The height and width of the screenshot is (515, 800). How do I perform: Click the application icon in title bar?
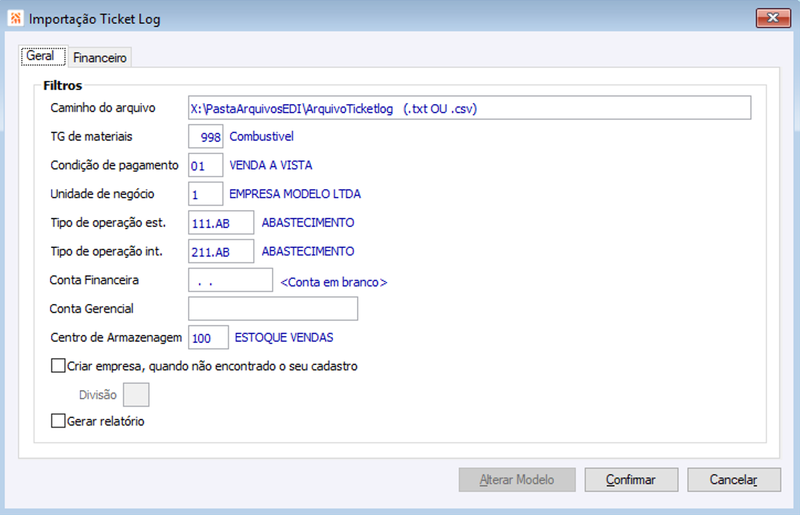click(15, 18)
